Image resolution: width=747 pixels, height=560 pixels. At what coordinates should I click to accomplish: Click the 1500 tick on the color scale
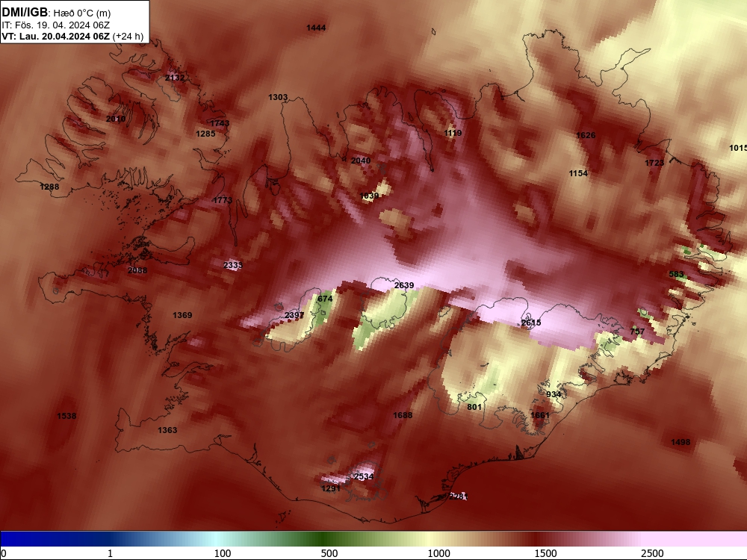[x=545, y=553]
